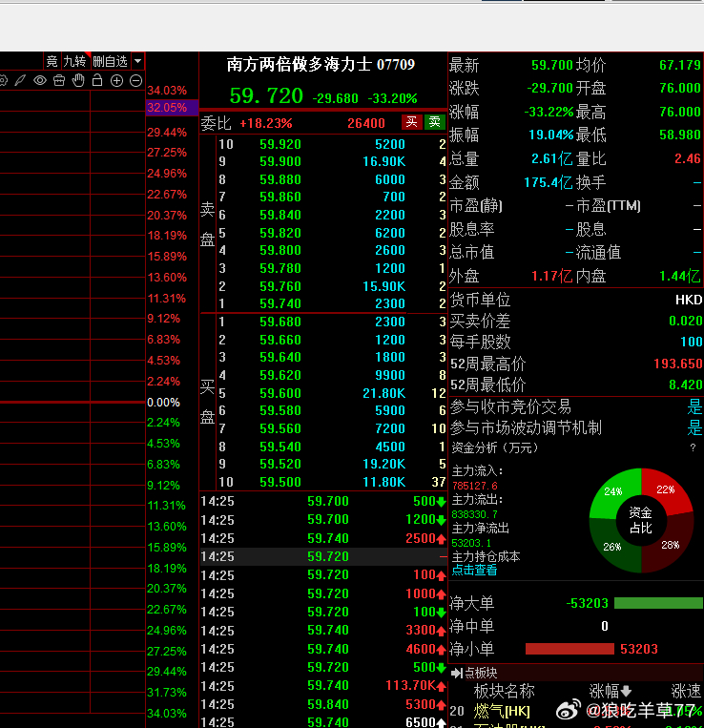This screenshot has height=728, width=704.
Task: Select buy level 1 price 59.680
Action: [x=280, y=322]
